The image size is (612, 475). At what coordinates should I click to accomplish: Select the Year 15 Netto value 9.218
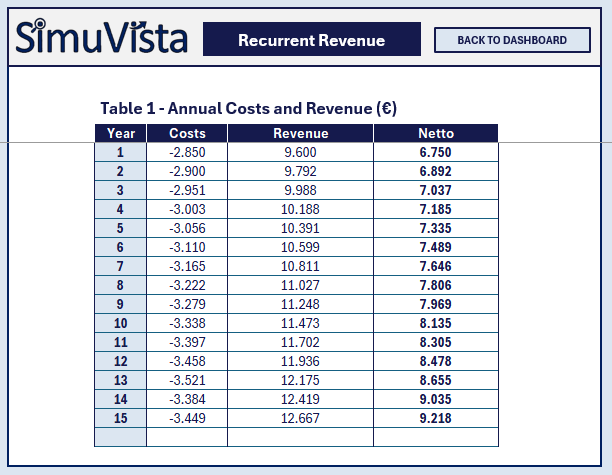tap(435, 418)
